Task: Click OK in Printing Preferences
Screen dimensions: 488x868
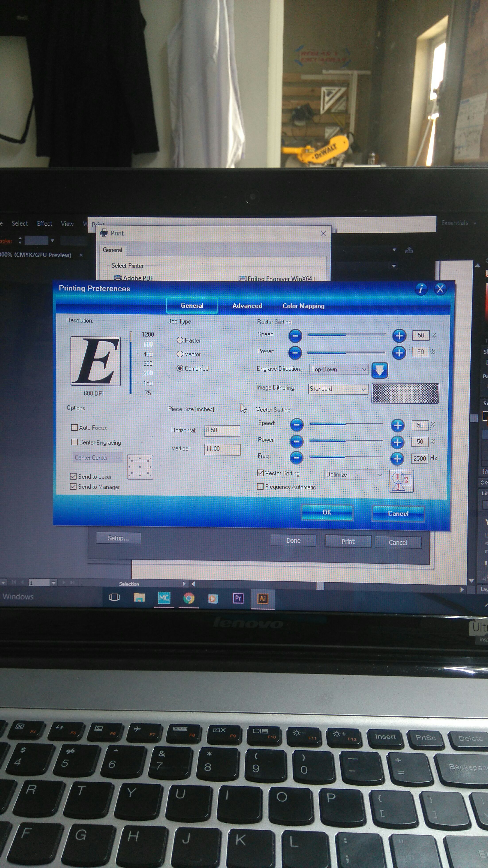Action: [x=327, y=512]
